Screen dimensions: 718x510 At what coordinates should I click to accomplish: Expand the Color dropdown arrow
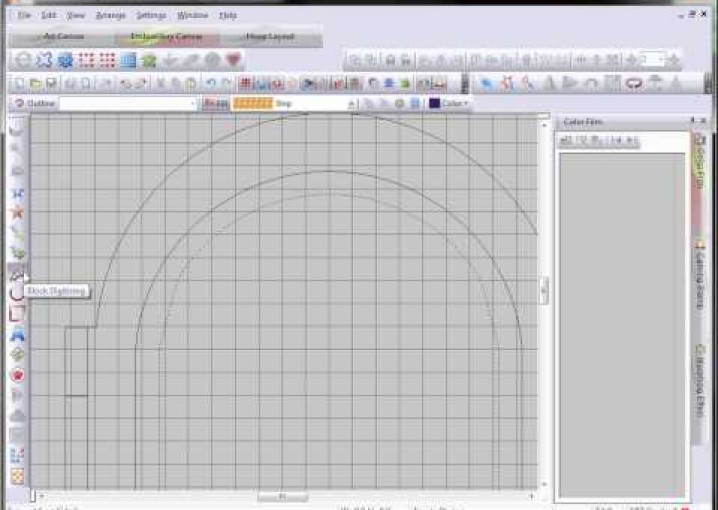(467, 103)
